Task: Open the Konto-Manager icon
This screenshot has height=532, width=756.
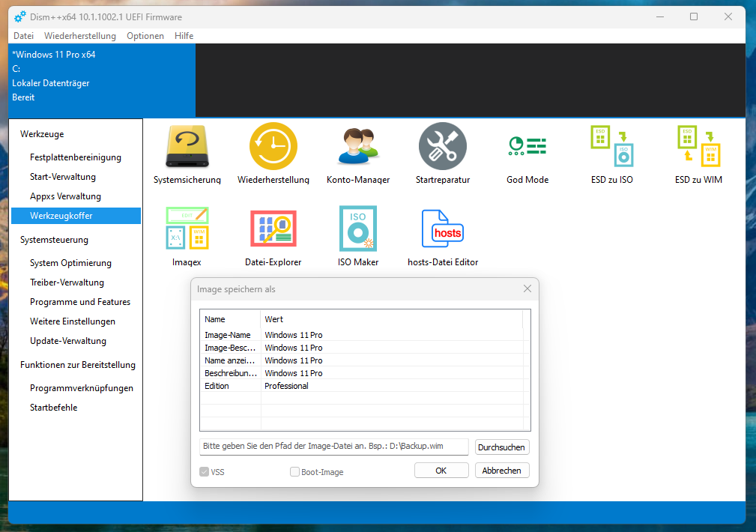Action: (358, 146)
